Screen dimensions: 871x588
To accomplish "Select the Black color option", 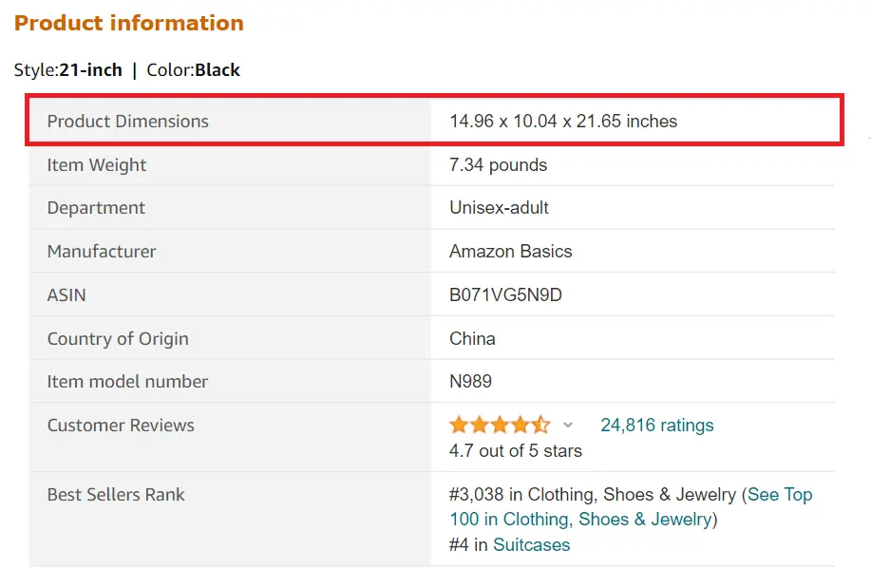I will click(218, 69).
